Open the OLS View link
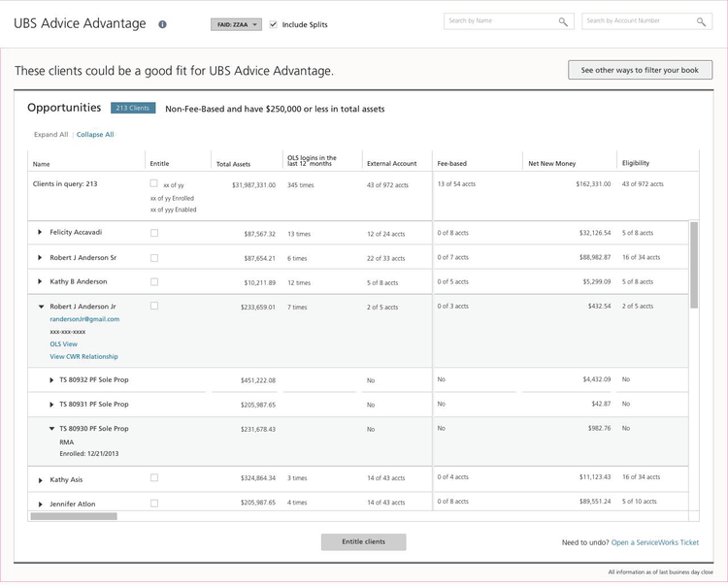728x587 pixels. (x=64, y=344)
